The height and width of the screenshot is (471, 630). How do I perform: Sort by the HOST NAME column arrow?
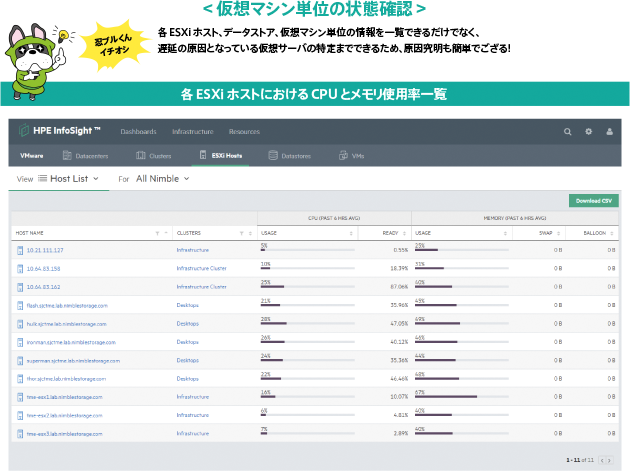pyautogui.click(x=166, y=233)
